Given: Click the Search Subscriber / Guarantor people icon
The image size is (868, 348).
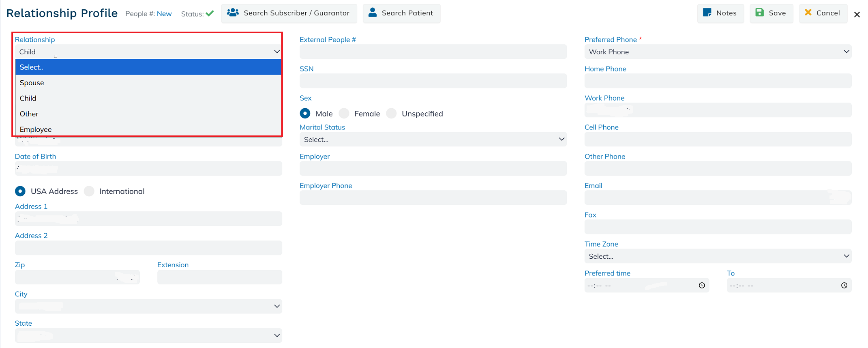Looking at the screenshot, I should [x=233, y=13].
